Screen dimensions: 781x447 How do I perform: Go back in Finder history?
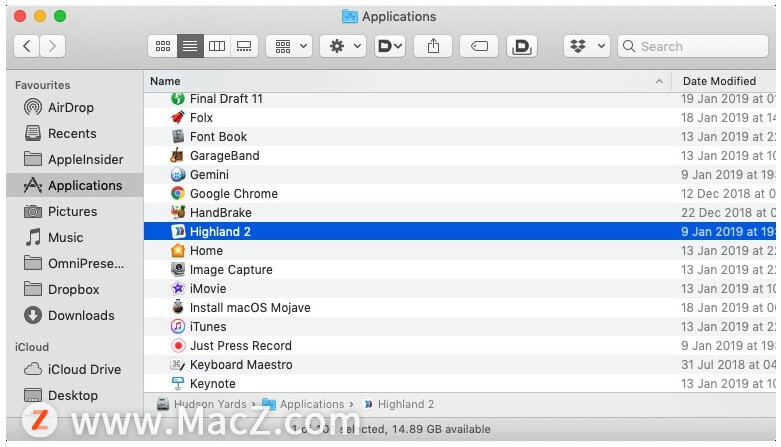26,46
